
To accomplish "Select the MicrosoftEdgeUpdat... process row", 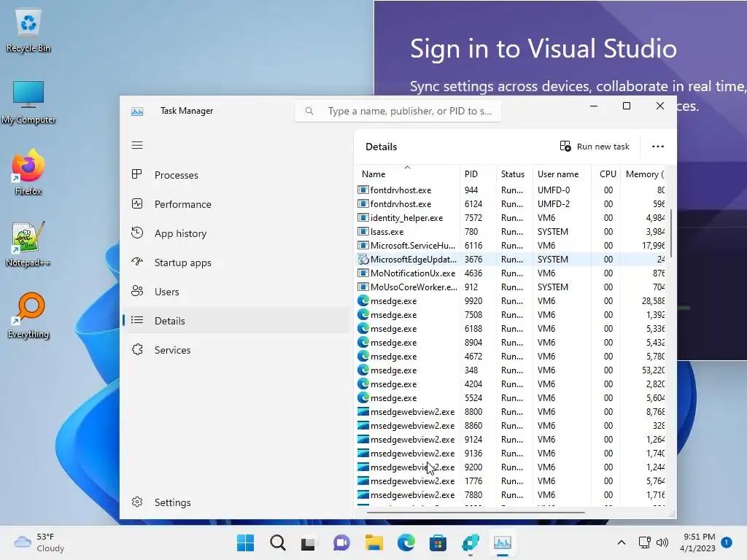I will coord(511,259).
